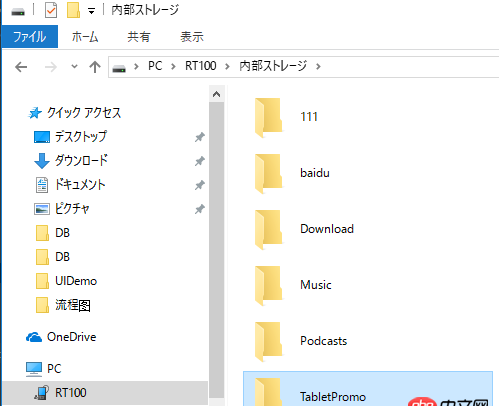Click the UIDemo folder icon
The image size is (499, 406).
(42, 281)
